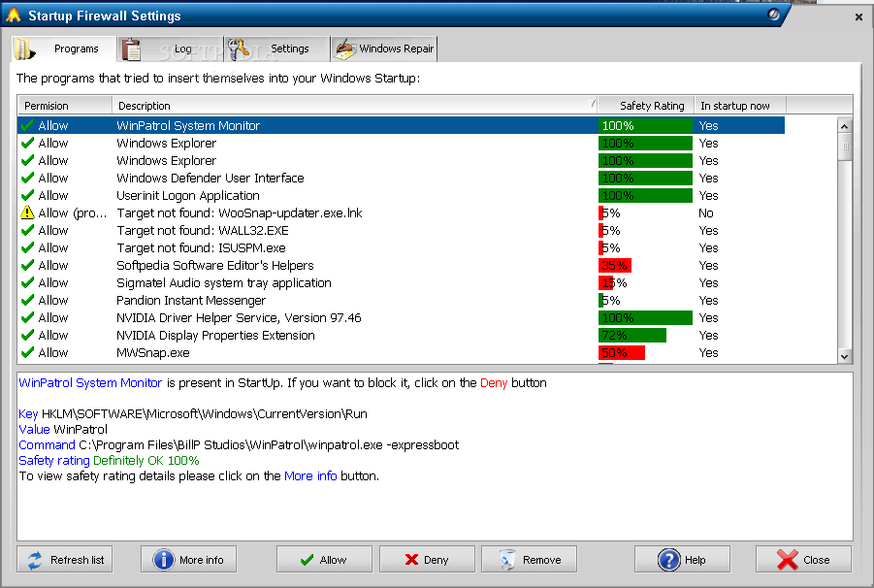Screen dimensions: 874x588
Task: Click yellow warning icon for WooSnap-updater
Action: pos(27,212)
